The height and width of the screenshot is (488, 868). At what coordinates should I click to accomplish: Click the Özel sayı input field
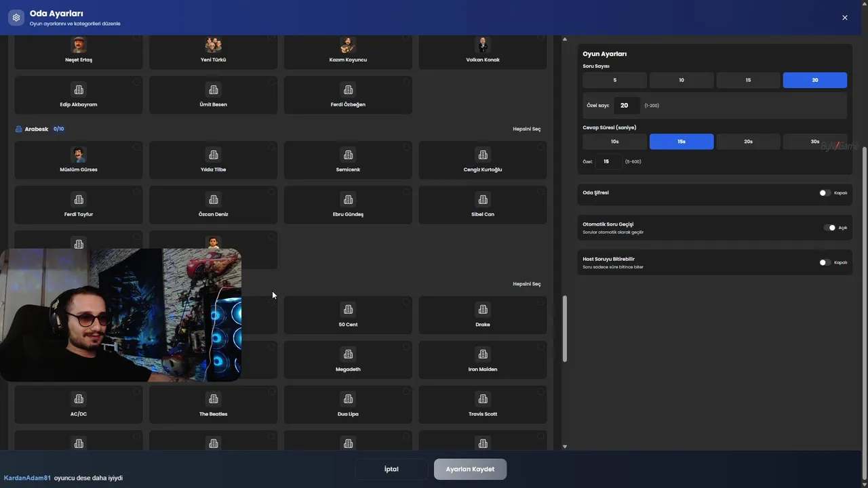tap(627, 105)
